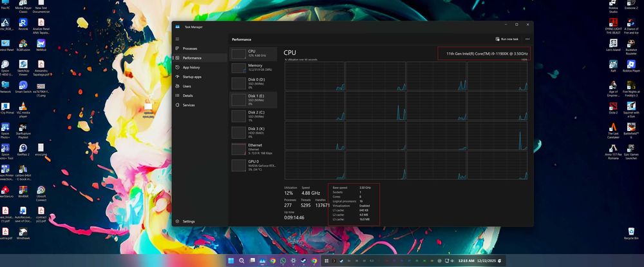
Task: Select the Performance page in the sidebar
Action: pos(200,58)
